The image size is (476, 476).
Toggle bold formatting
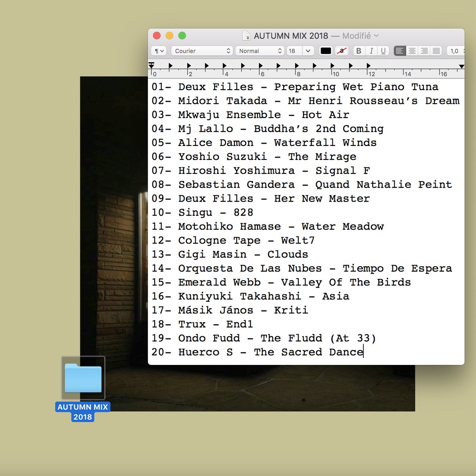click(x=359, y=51)
